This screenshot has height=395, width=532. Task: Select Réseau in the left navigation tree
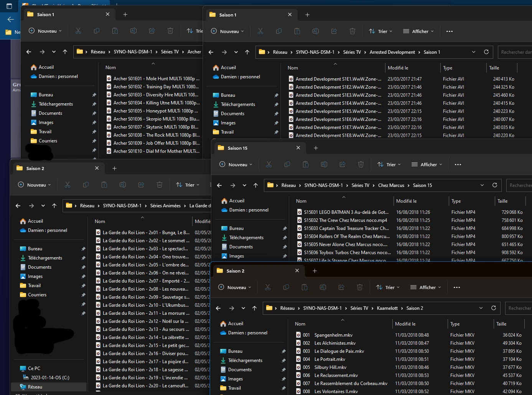pyautogui.click(x=35, y=387)
